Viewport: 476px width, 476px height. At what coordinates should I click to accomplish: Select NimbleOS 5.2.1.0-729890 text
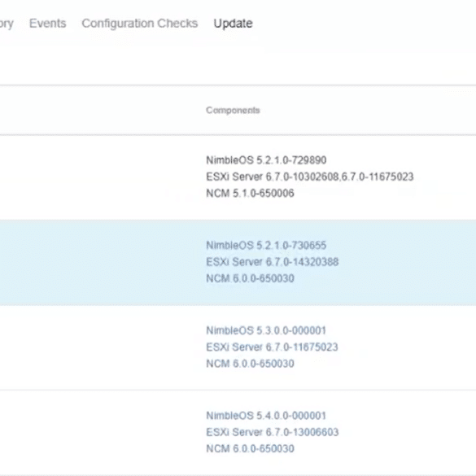(x=266, y=160)
